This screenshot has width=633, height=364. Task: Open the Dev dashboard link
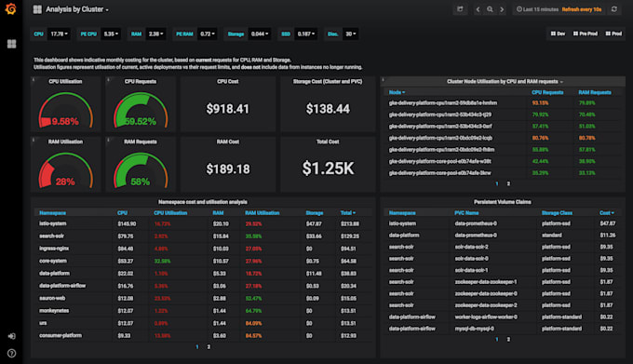coord(558,34)
